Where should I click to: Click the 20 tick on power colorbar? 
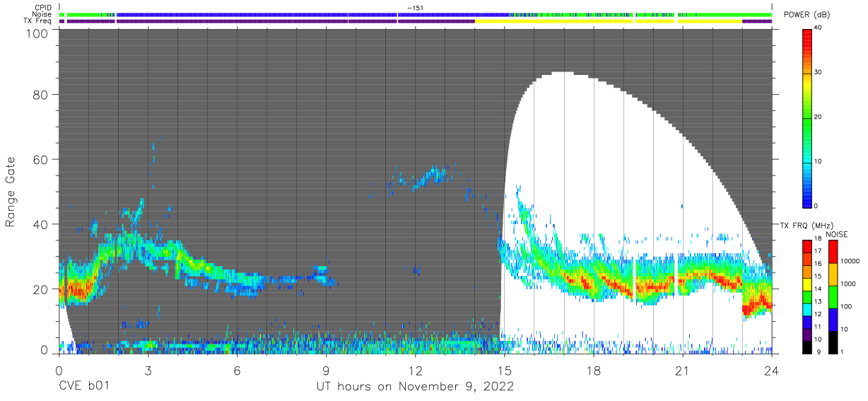coord(819,117)
